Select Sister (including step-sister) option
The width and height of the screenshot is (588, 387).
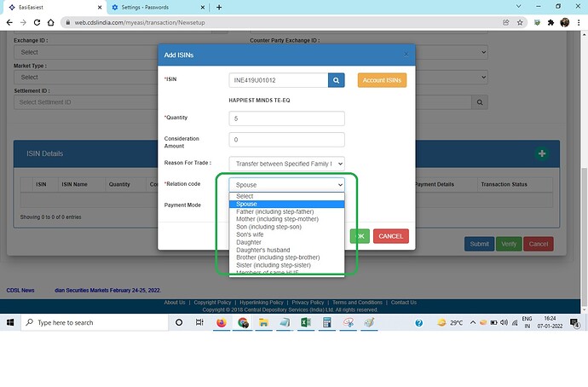tap(286, 265)
